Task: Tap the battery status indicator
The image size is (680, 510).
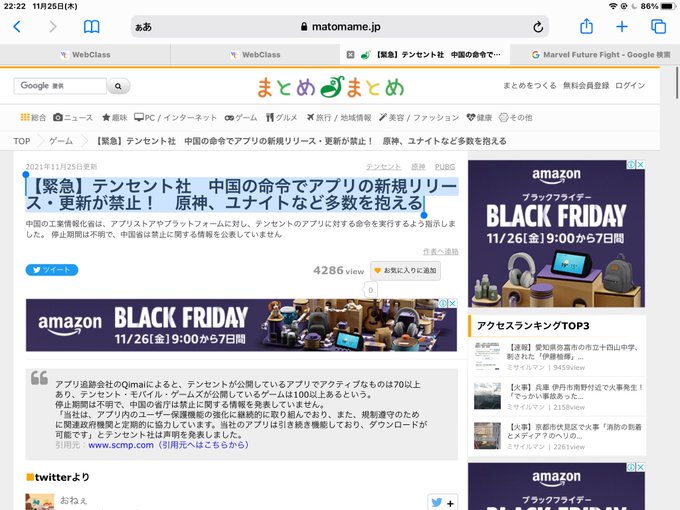Action: click(x=668, y=6)
